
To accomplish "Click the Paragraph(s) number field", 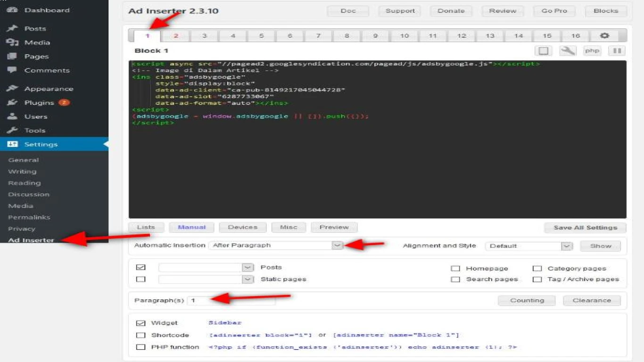I will [x=231, y=300].
